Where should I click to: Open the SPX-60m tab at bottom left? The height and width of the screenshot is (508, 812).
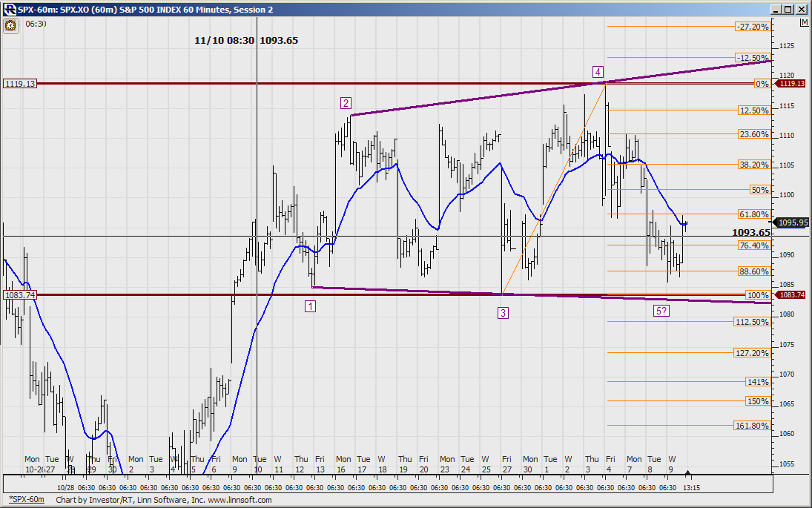(26, 500)
